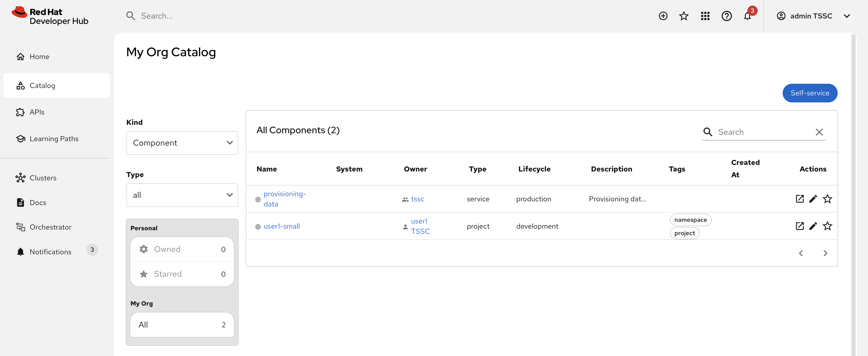This screenshot has width=868, height=356.
Task: Click the Self-service button
Action: 810,93
